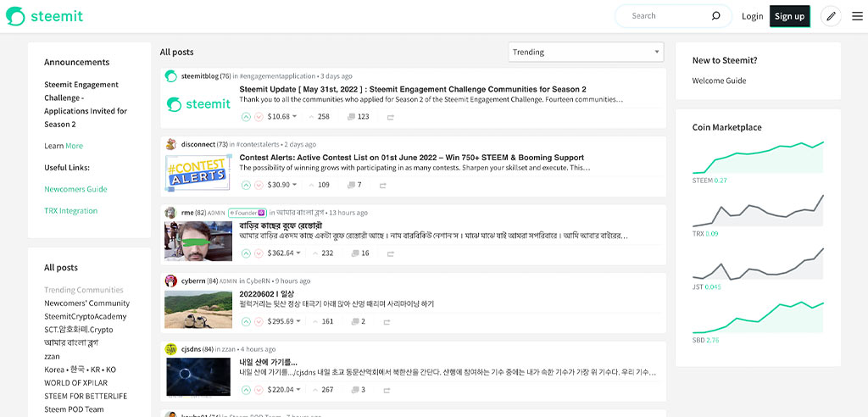868x417 pixels.
Task: Resteem the cyberrn post
Action: click(387, 322)
